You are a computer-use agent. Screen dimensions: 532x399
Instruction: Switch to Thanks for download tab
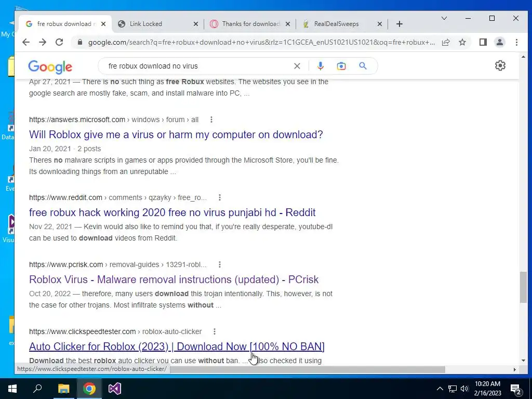(x=249, y=24)
